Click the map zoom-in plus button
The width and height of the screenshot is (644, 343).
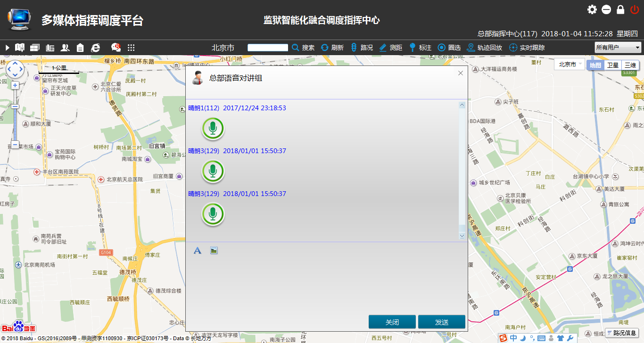pyautogui.click(x=15, y=85)
